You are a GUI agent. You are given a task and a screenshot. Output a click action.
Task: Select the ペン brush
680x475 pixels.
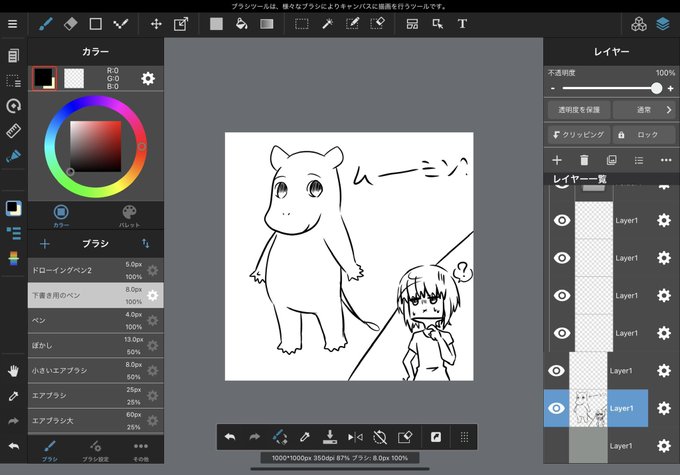click(x=95, y=321)
